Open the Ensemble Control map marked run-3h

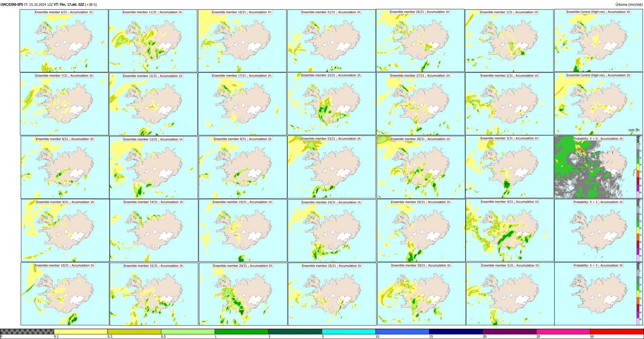599,104
